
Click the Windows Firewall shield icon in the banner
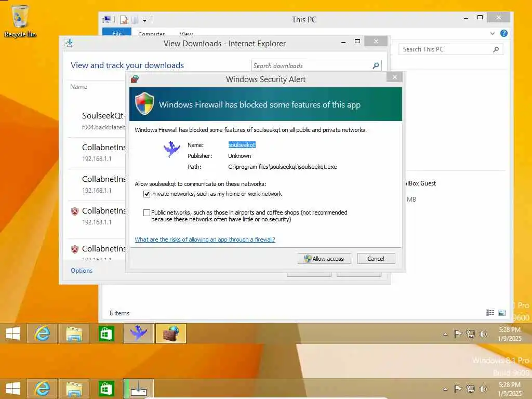144,104
